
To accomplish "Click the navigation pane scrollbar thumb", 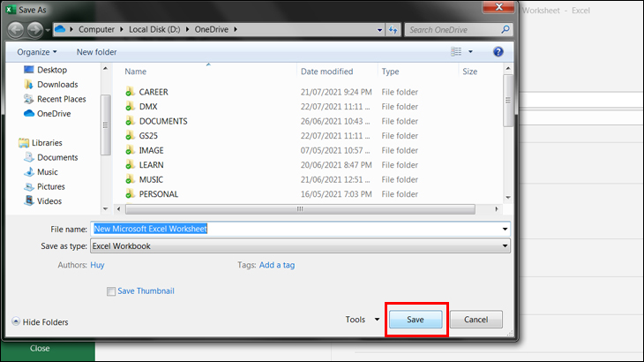I will pos(106,124).
